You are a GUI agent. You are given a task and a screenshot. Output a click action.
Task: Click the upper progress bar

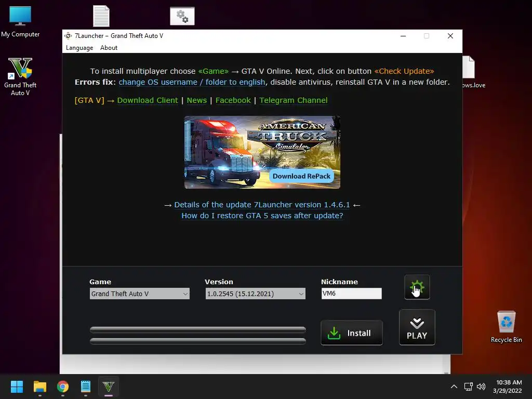(x=198, y=329)
